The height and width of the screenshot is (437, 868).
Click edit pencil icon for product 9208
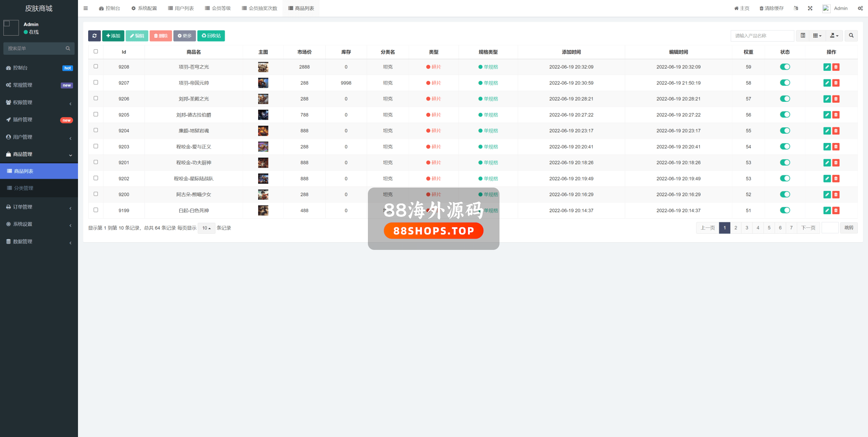[827, 67]
